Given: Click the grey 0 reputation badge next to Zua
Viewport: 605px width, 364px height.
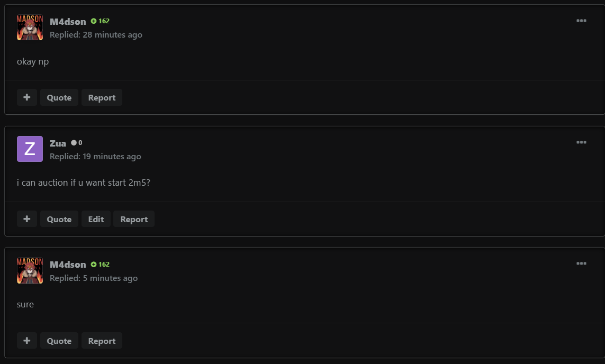Looking at the screenshot, I should [x=77, y=143].
